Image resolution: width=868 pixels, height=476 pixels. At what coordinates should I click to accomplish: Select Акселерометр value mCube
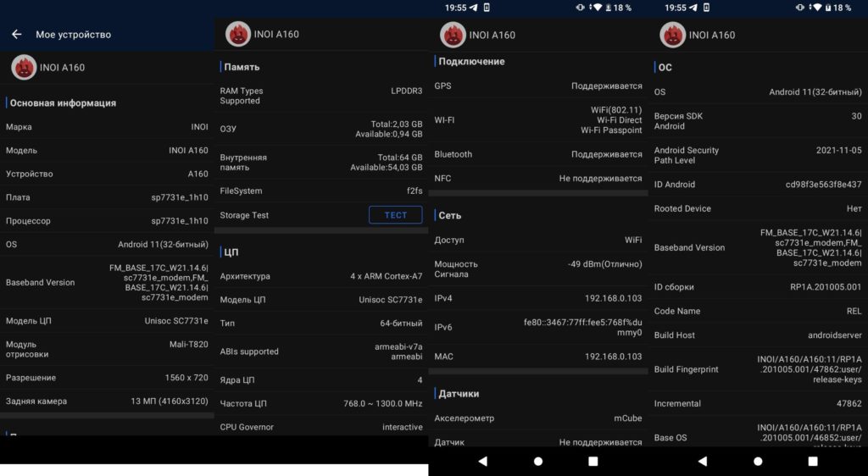(x=628, y=418)
